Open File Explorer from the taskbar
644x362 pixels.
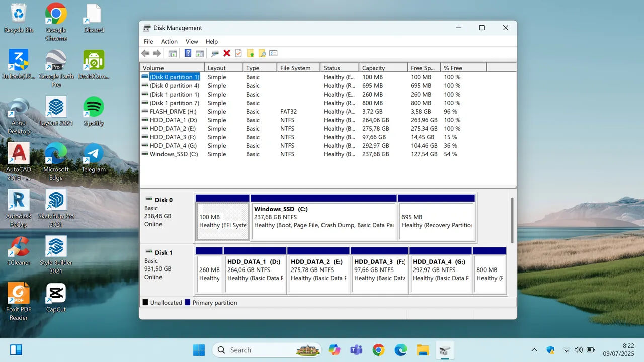(x=423, y=350)
